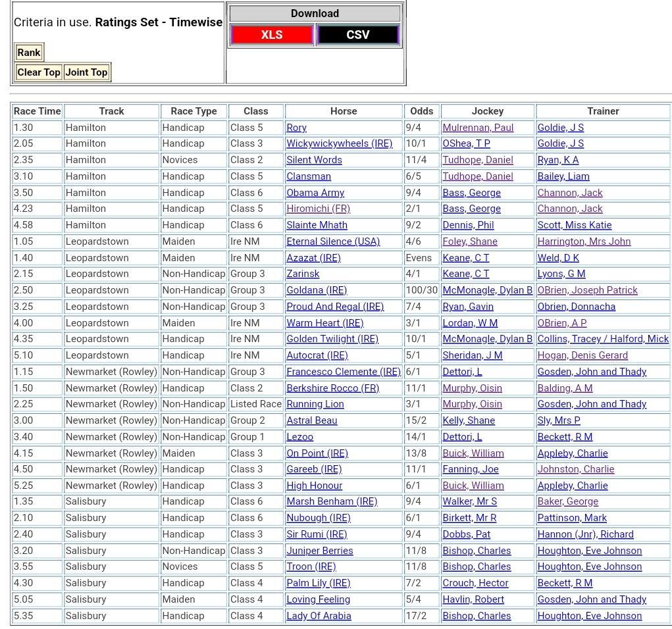
Task: Click the Joint Top button
Action: point(86,72)
